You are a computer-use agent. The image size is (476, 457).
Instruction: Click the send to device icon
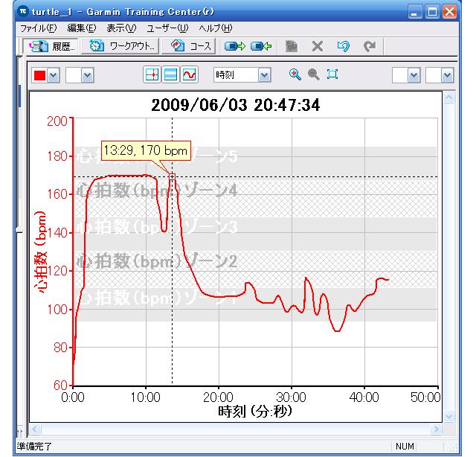click(x=235, y=46)
